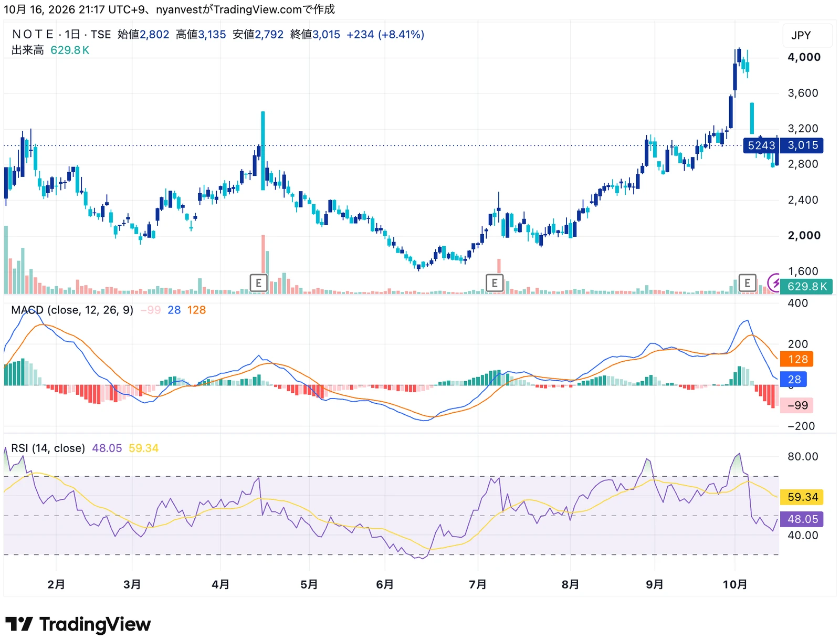Click the E earnings marker in mid-April
The image size is (840, 639).
point(258,283)
